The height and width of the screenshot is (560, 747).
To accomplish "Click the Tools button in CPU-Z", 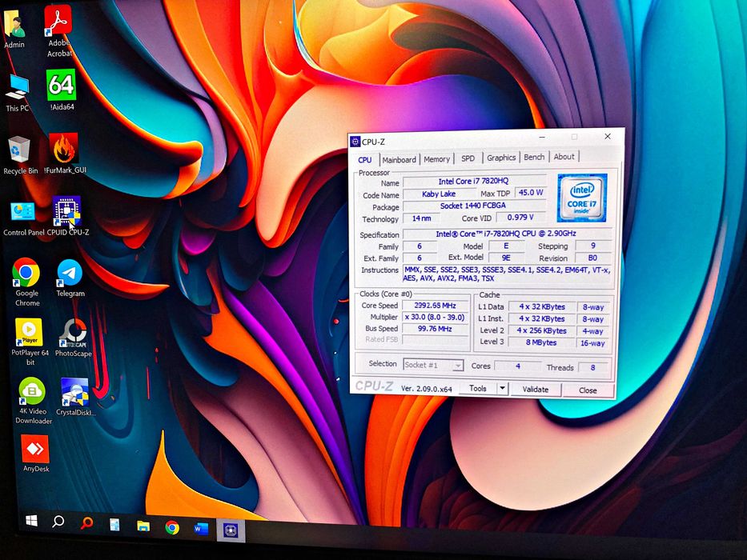I will click(478, 388).
